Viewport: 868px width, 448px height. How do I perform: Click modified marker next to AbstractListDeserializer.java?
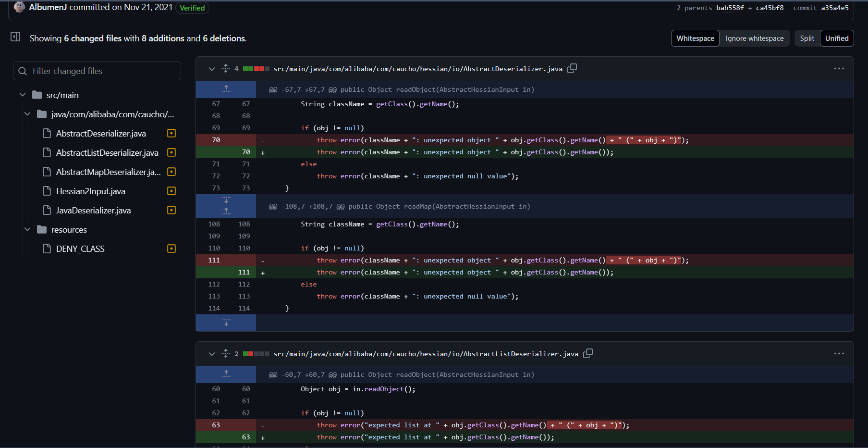(171, 152)
